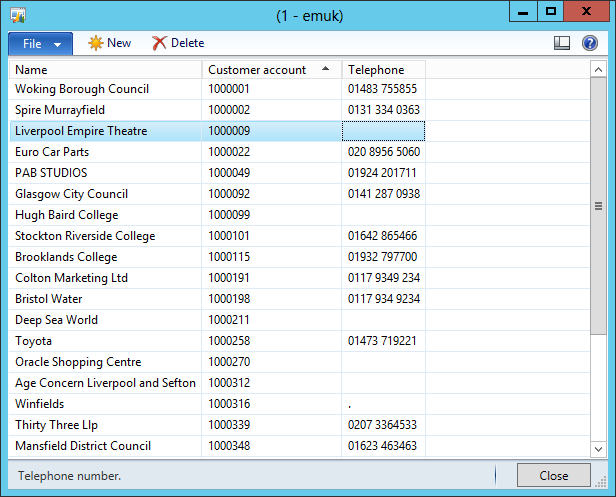Click telephone 0207 3364533
This screenshot has width=616, height=497.
[382, 425]
